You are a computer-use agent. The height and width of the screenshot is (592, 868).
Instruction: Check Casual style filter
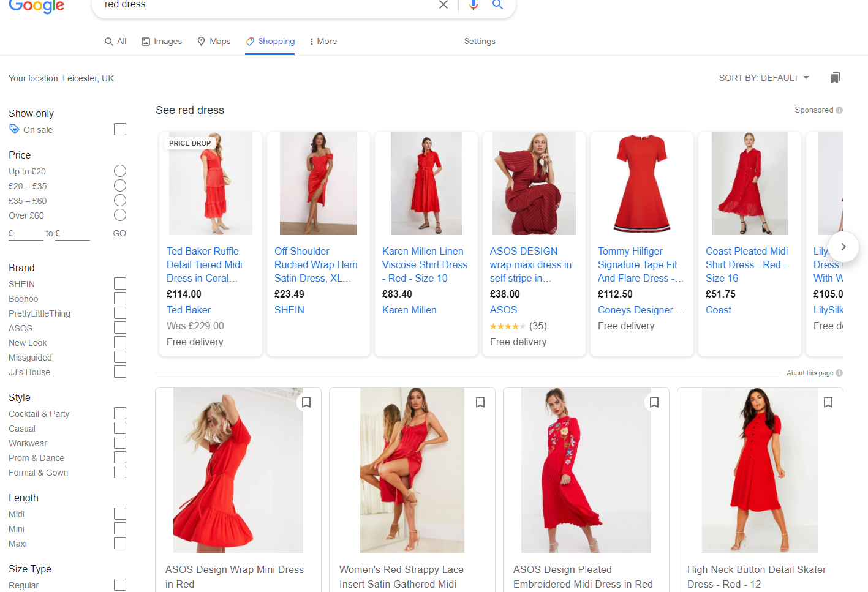(120, 428)
